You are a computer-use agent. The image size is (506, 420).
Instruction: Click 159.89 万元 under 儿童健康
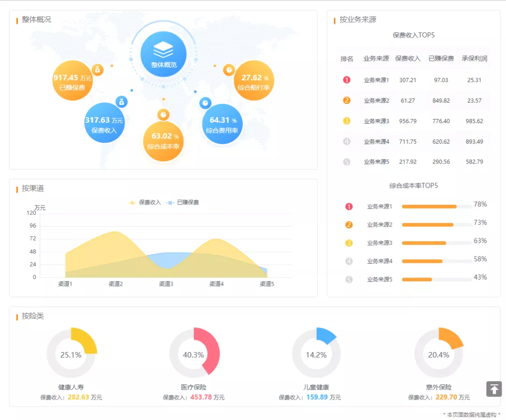(324, 397)
